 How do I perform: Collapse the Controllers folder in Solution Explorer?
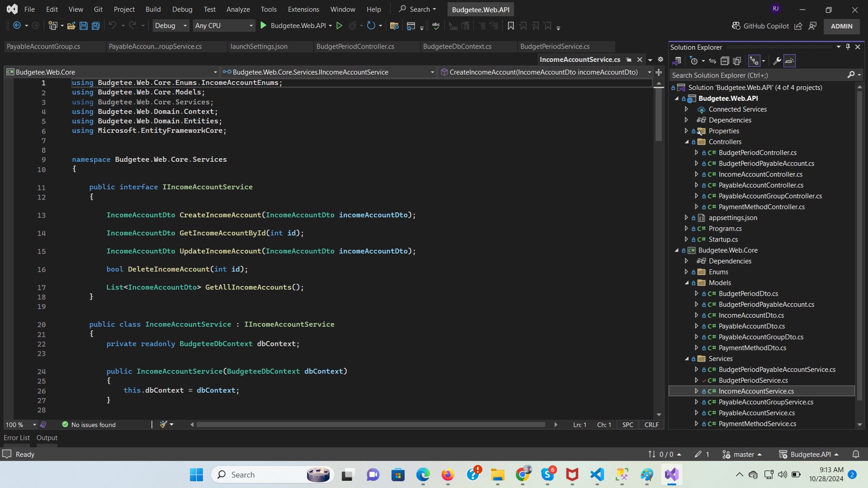point(687,142)
